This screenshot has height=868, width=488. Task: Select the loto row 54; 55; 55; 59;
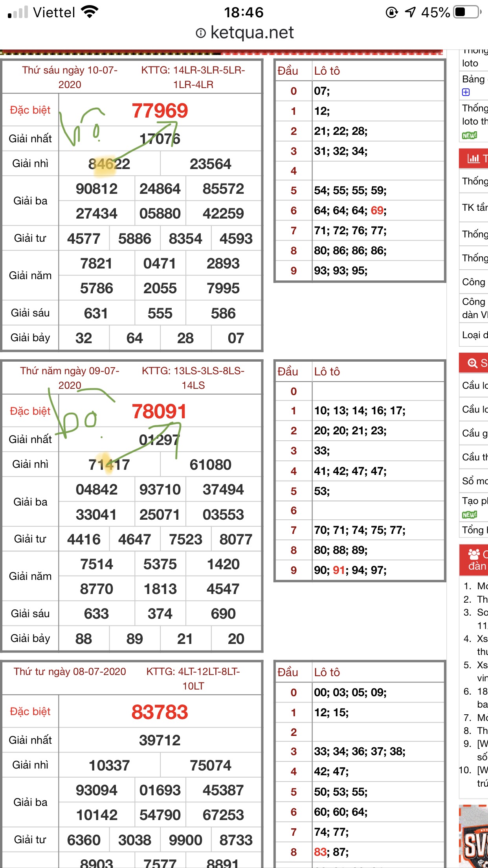pyautogui.click(x=350, y=191)
